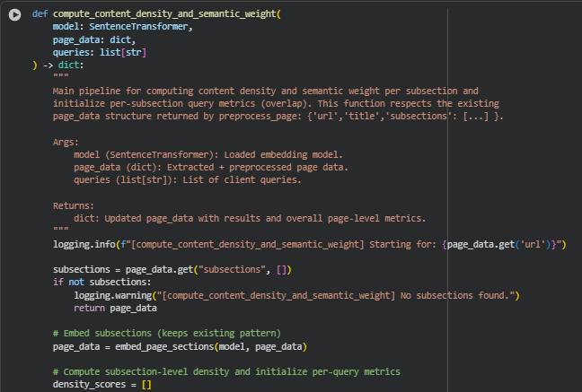582x392 pixels.
Task: Click the '-> dict:' return annotation
Action: pyautogui.click(x=59, y=65)
